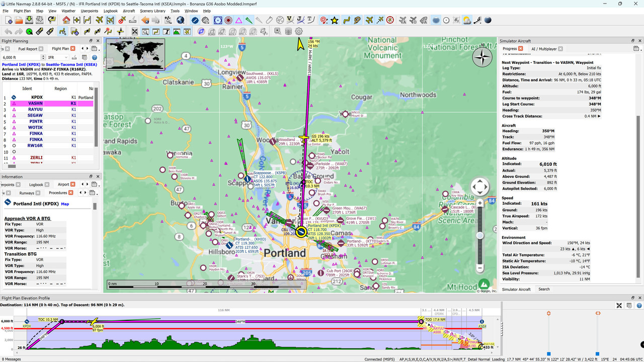Toggle waypoint triangles on the map
Image resolution: width=644 pixels, height=362 pixels.
(x=238, y=20)
